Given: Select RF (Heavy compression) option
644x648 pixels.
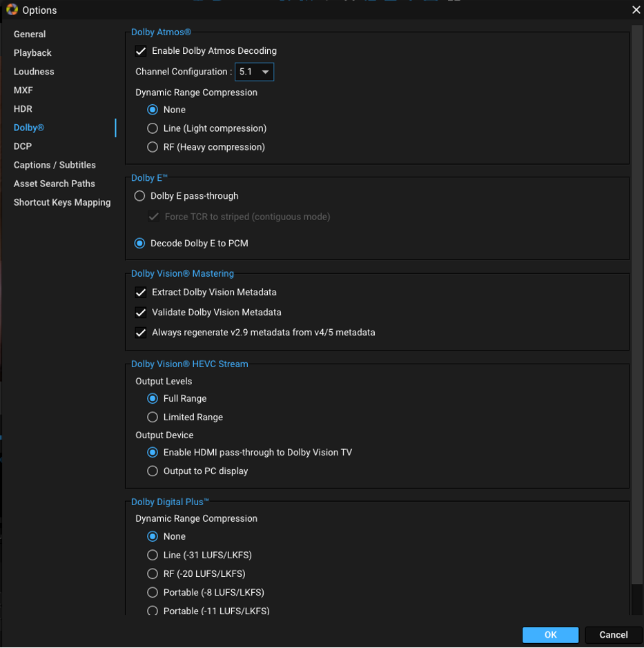Looking at the screenshot, I should click(152, 146).
